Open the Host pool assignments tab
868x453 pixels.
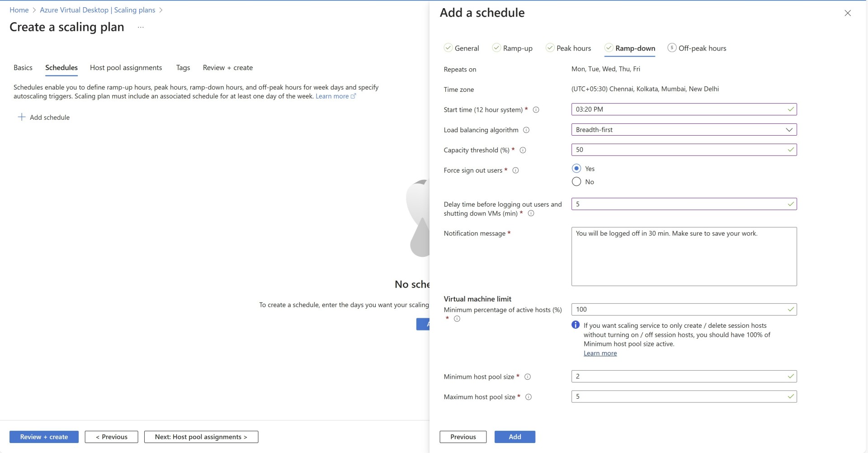click(126, 68)
